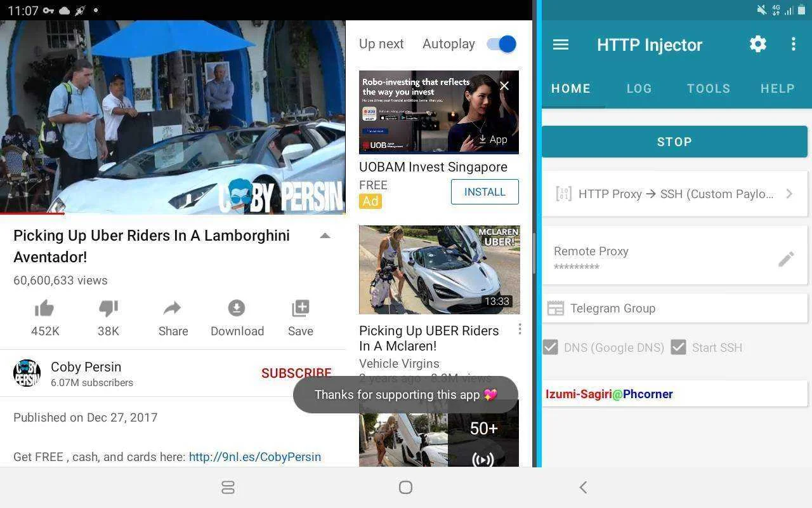Edit Remote Proxy with pencil icon
The height and width of the screenshot is (508, 812).
[786, 259]
